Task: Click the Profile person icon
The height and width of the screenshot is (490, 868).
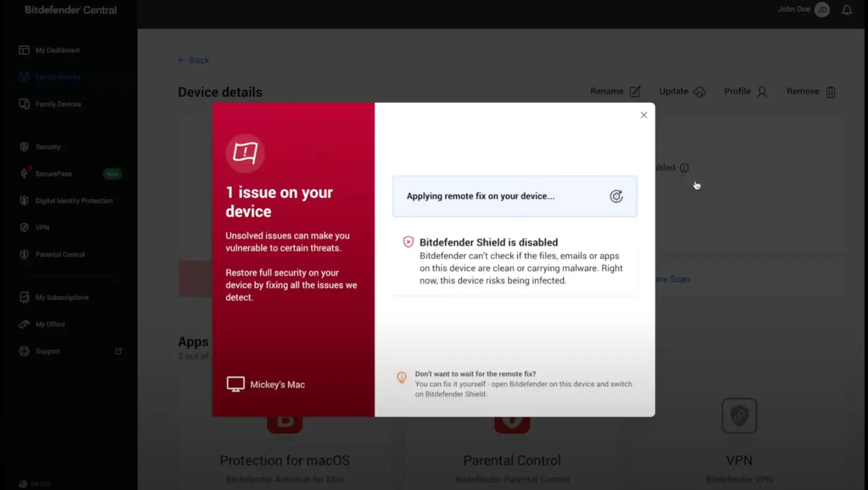Action: tap(762, 92)
